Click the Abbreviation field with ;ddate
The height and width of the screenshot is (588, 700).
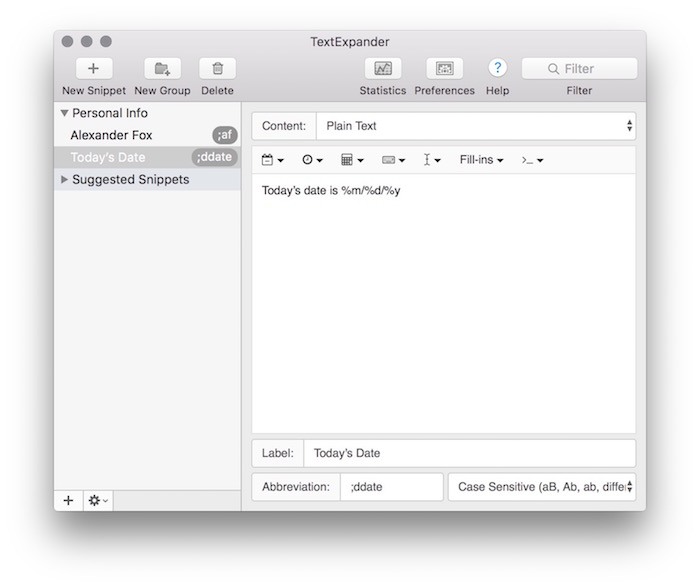[x=392, y=487]
